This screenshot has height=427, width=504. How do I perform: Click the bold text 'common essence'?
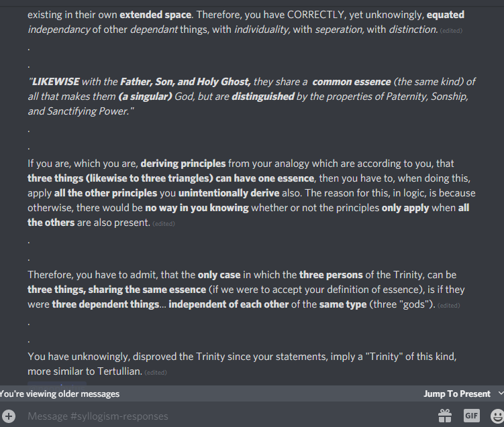(352, 82)
